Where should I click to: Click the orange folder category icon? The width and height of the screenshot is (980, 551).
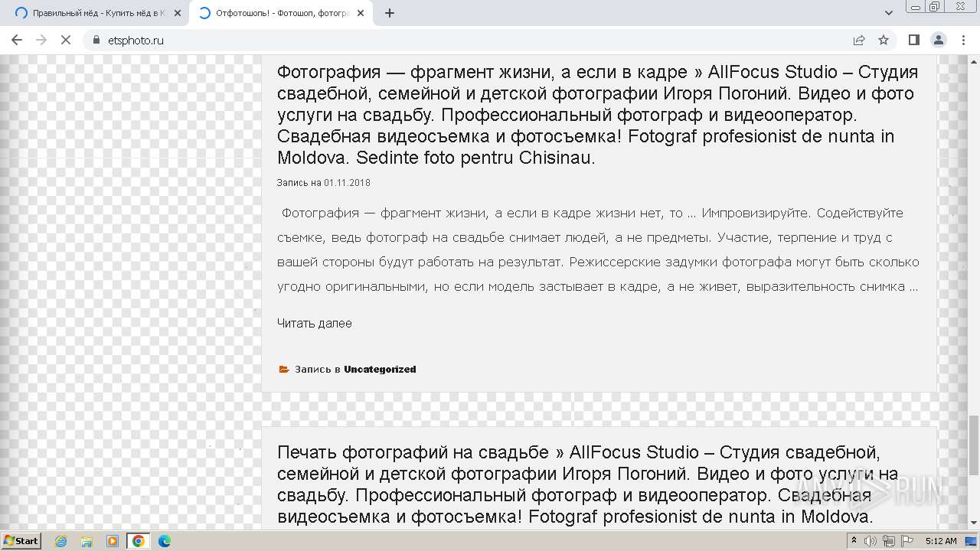tap(284, 369)
